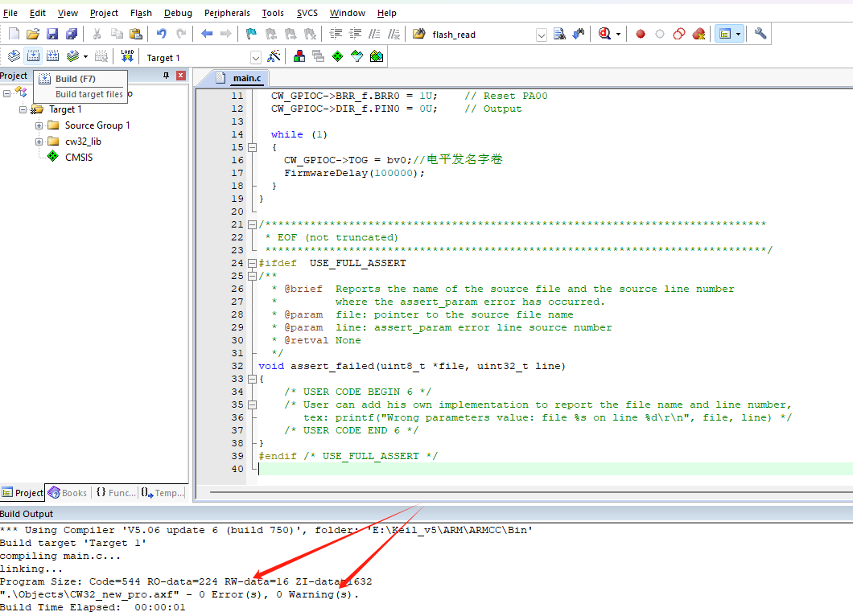The image size is (853, 616).
Task: Insert a breakpoint with the red dot
Action: point(641,35)
